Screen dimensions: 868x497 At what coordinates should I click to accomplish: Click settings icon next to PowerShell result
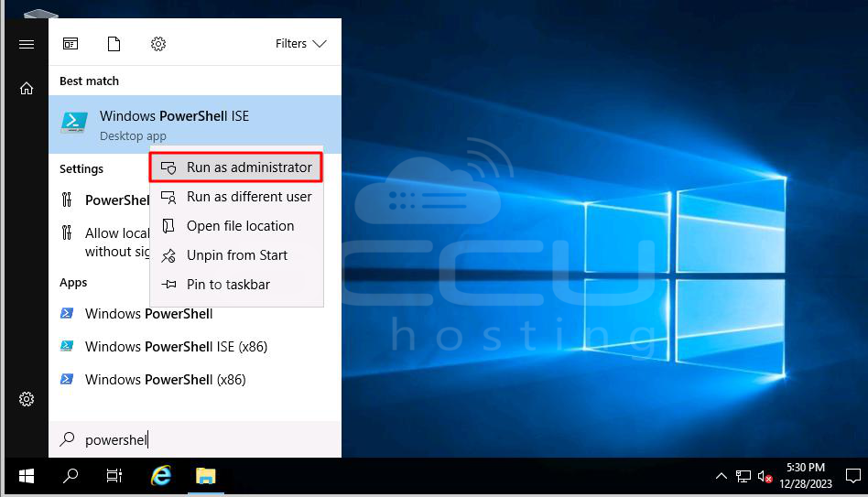click(67, 200)
